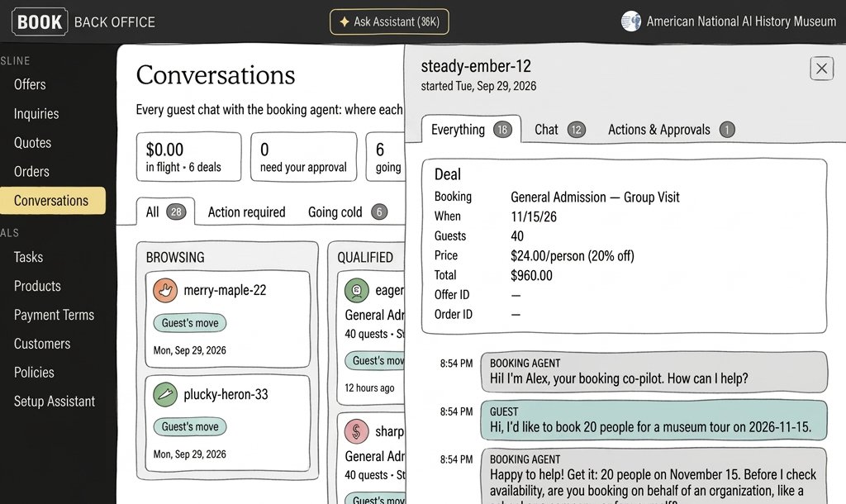Click Guest's move badge on plucky-heron-33
846x504 pixels.
click(x=190, y=426)
